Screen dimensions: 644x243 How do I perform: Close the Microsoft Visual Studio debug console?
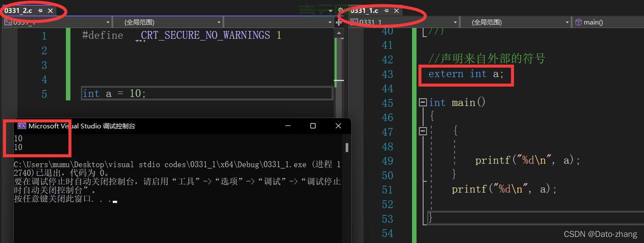[x=338, y=126]
